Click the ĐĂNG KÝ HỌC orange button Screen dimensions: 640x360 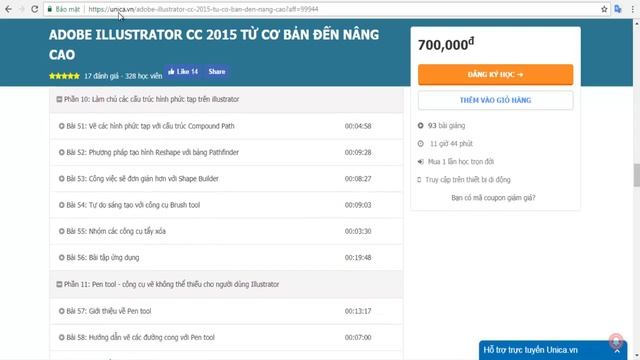coord(496,75)
